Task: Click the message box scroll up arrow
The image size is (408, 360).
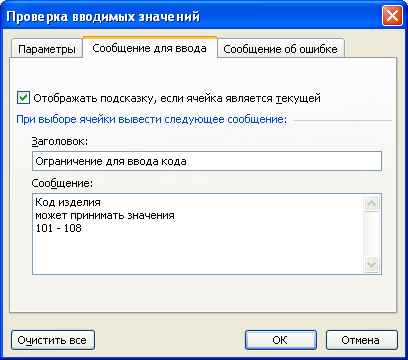Action: pos(372,203)
